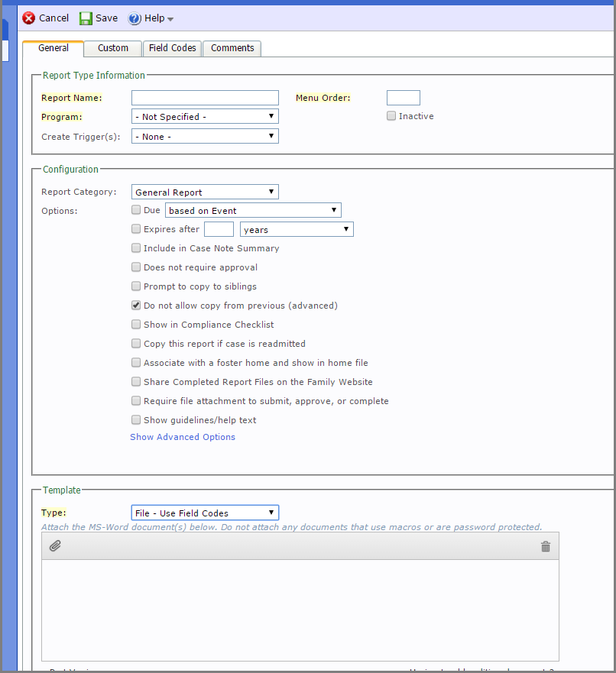The image size is (616, 673).
Task: Click the paperclip attach file icon
Action: click(55, 545)
